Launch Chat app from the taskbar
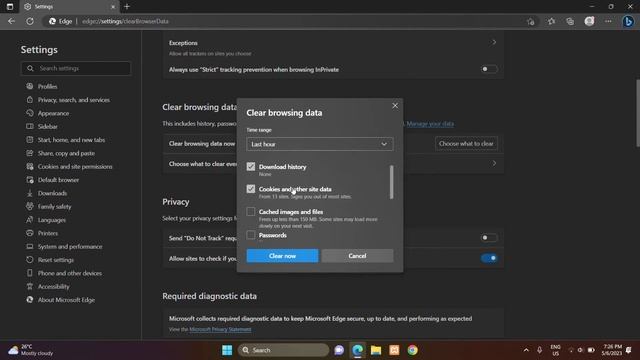640x360 pixels. click(339, 350)
